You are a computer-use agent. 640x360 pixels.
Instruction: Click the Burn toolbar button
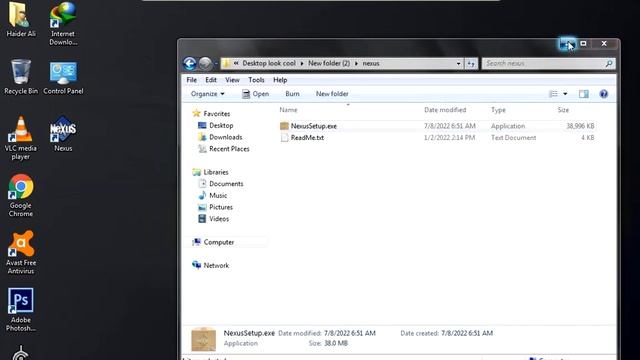[292, 94]
